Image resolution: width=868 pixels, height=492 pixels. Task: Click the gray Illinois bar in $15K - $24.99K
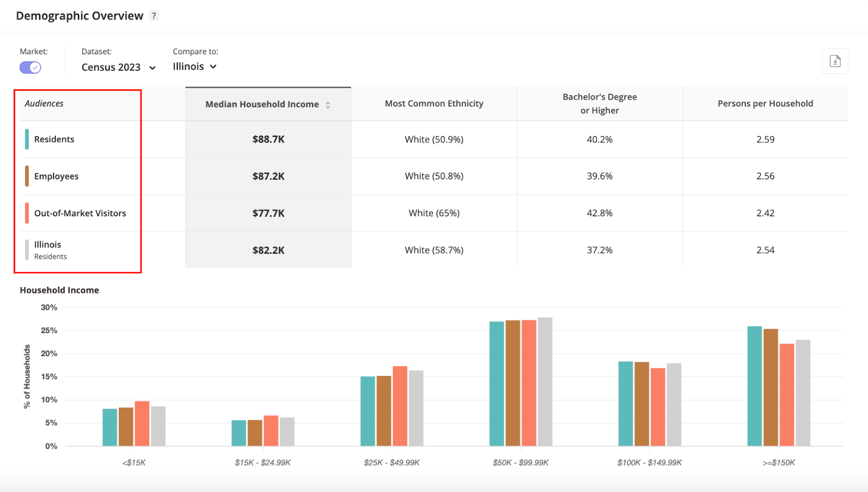pyautogui.click(x=287, y=432)
